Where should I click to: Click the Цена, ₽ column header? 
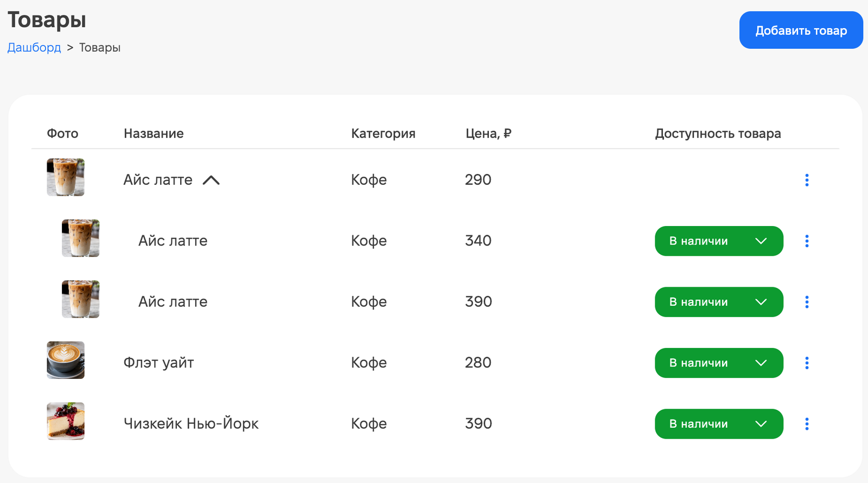(x=488, y=133)
